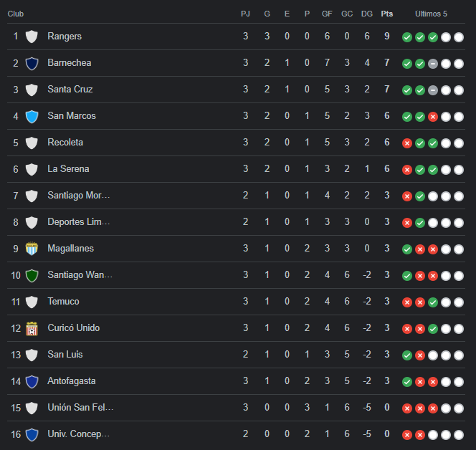
Task: Click the Santiago Wanderers green shield crest
Action: tap(32, 276)
